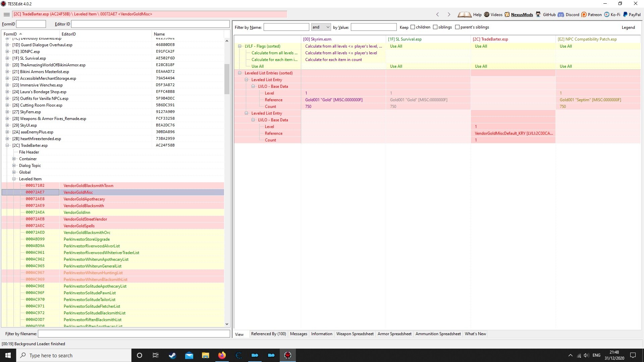Collapse LVLF - Flags (sorted) row
This screenshot has height=362, width=644.
point(239,46)
